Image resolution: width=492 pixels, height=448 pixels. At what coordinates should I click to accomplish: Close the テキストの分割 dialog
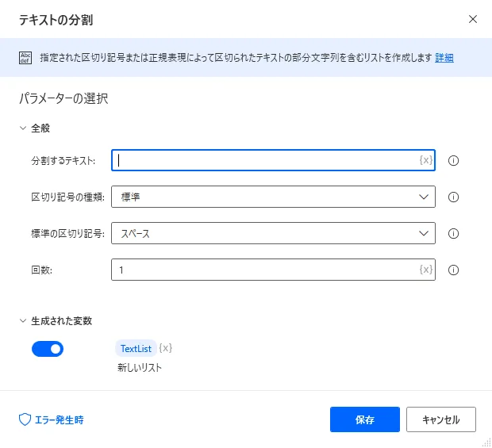[473, 19]
